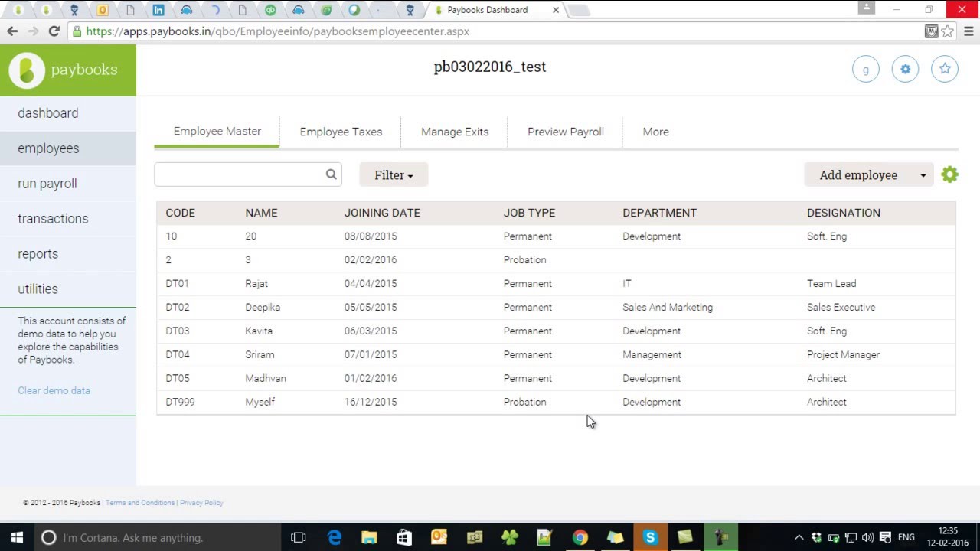The image size is (980, 551).
Task: Open the Privacy Policy link in the footer
Action: click(x=201, y=503)
